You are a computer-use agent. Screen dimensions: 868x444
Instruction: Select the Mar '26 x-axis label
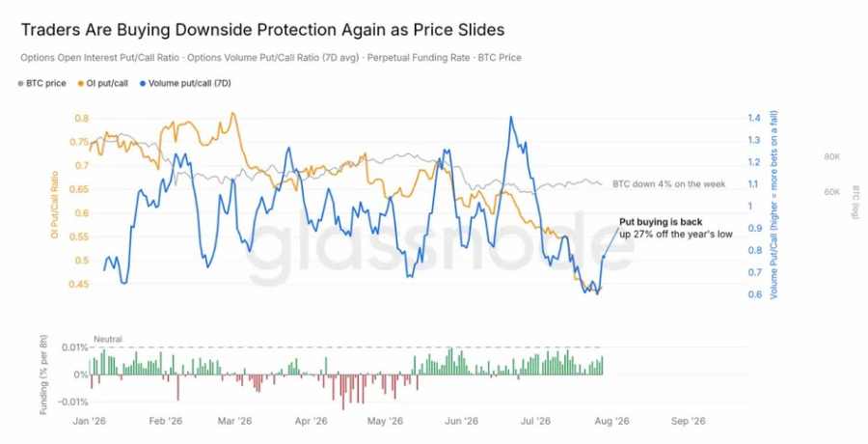234,421
